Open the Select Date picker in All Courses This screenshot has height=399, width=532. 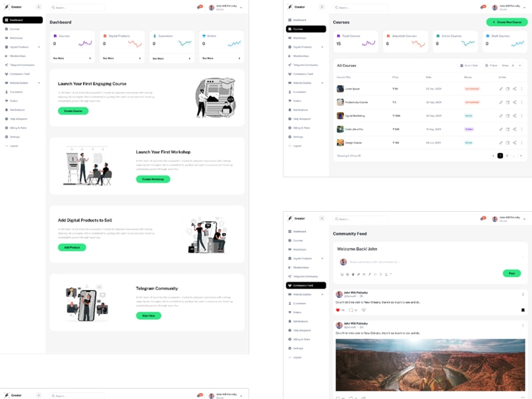pos(469,65)
